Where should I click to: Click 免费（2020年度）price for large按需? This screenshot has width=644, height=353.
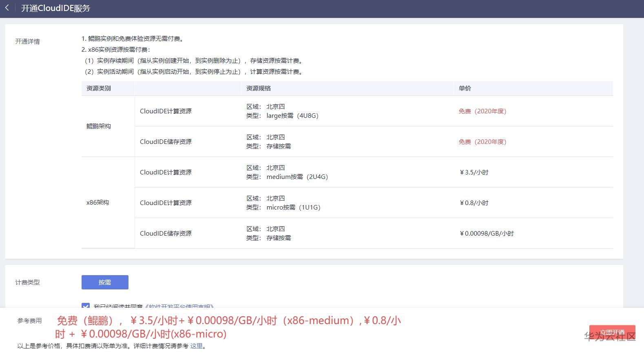click(482, 111)
